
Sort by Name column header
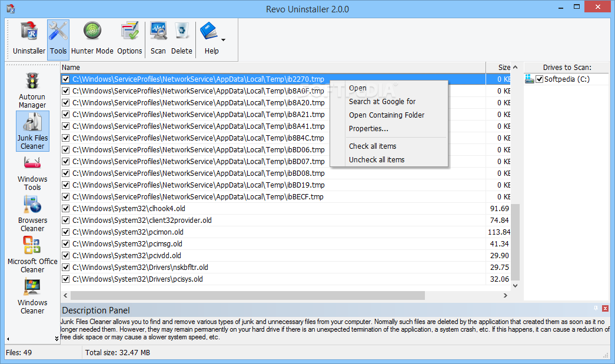[x=273, y=68]
